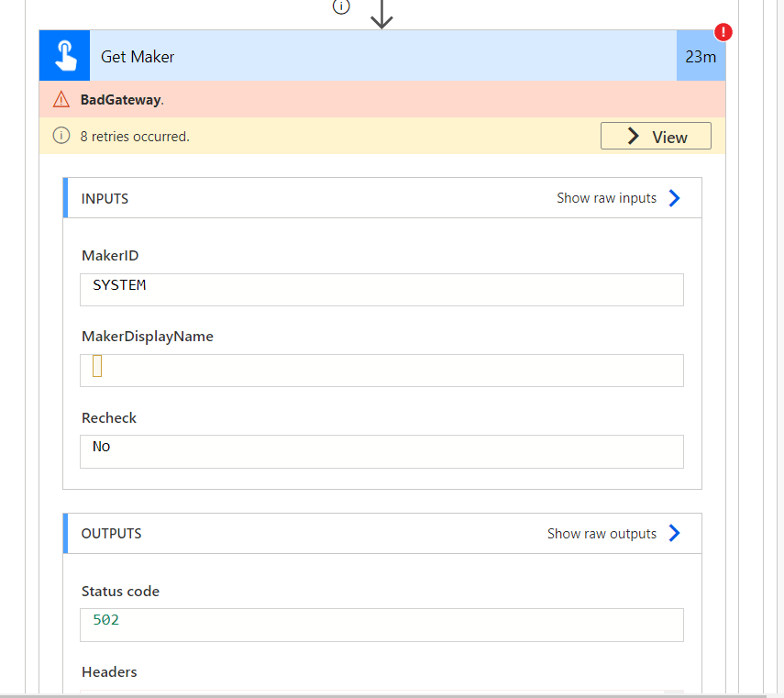Image resolution: width=784 pixels, height=698 pixels.
Task: Click the Get Maker manual trigger icon
Action: (x=63, y=55)
